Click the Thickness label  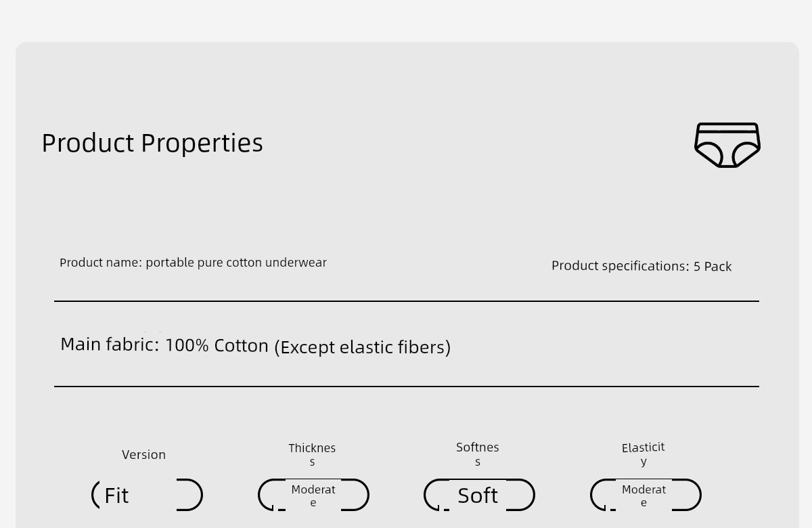(x=312, y=455)
